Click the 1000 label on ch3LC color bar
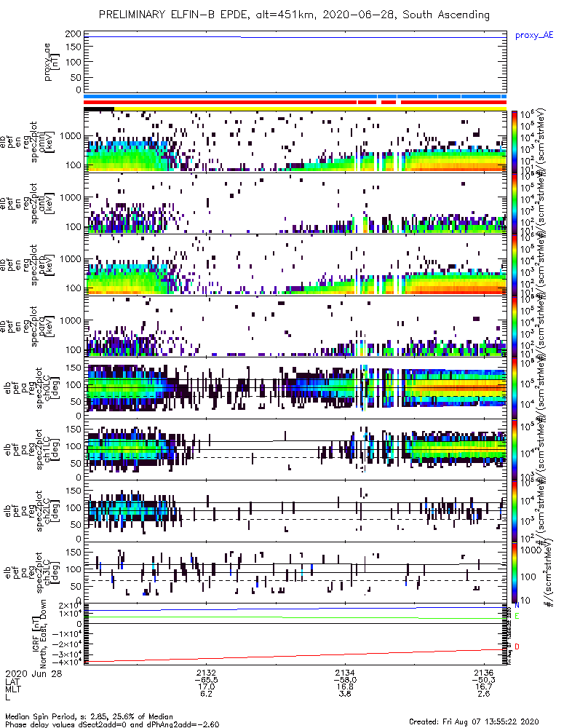 (x=531, y=550)
